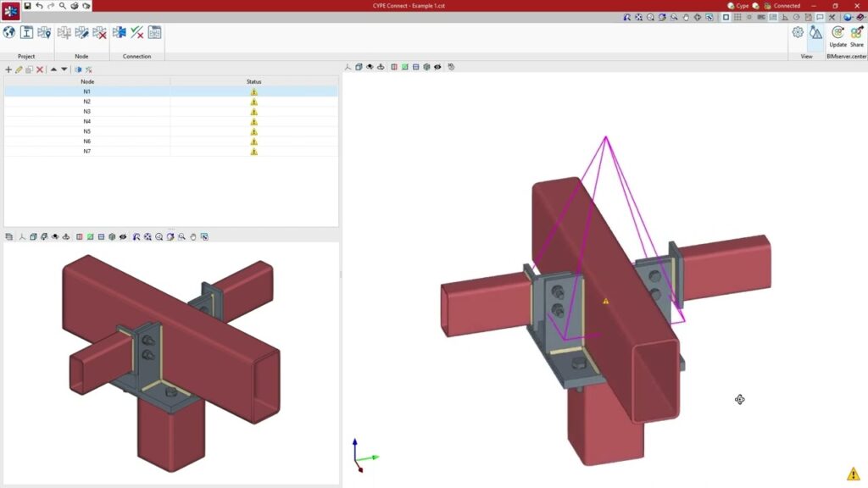868x488 pixels.
Task: Open the globe icon in Project group
Action: [x=9, y=32]
